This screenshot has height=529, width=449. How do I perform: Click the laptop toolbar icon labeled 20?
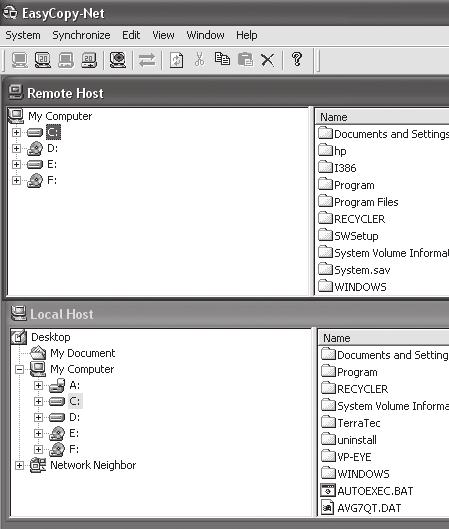(89, 60)
